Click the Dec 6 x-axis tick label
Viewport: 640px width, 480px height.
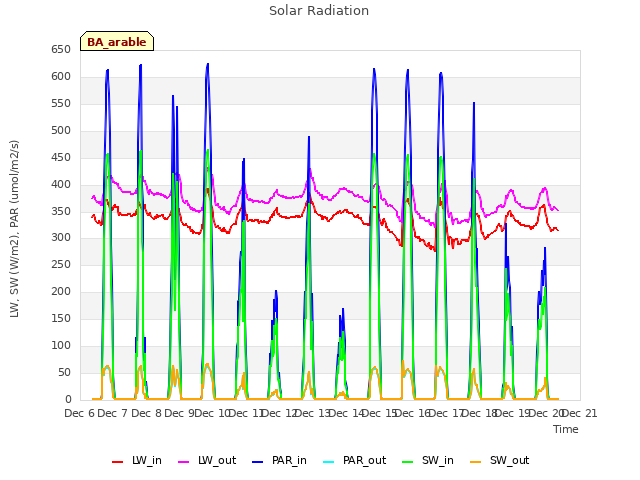(x=80, y=413)
